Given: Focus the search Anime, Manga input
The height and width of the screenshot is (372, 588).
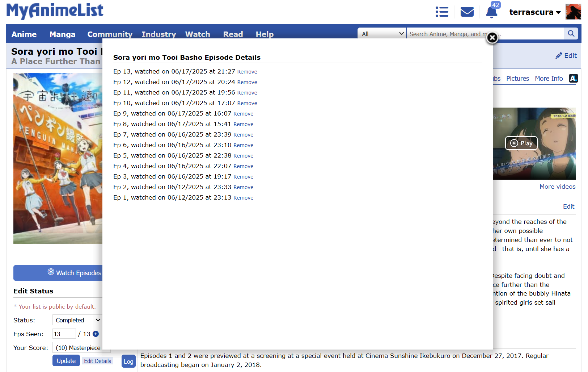Looking at the screenshot, I should [x=485, y=34].
